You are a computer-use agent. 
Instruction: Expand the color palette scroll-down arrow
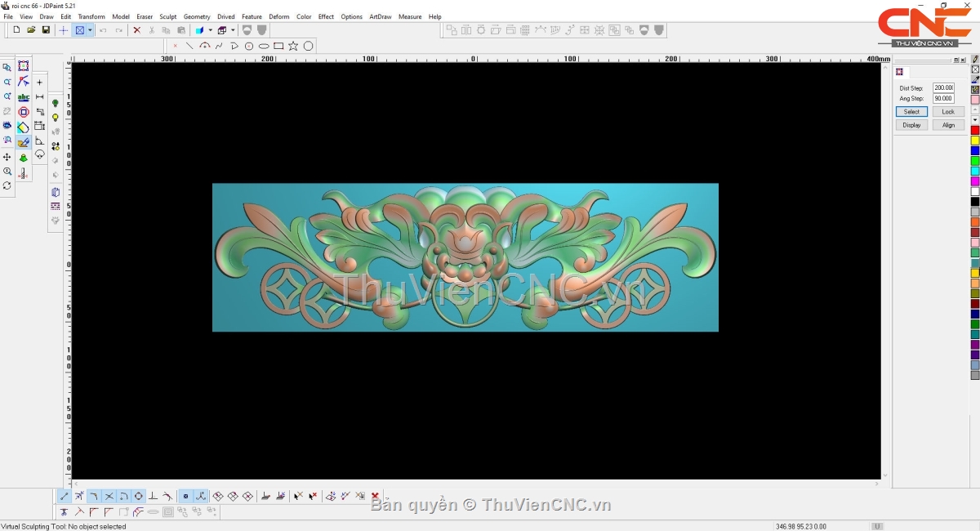(x=975, y=120)
